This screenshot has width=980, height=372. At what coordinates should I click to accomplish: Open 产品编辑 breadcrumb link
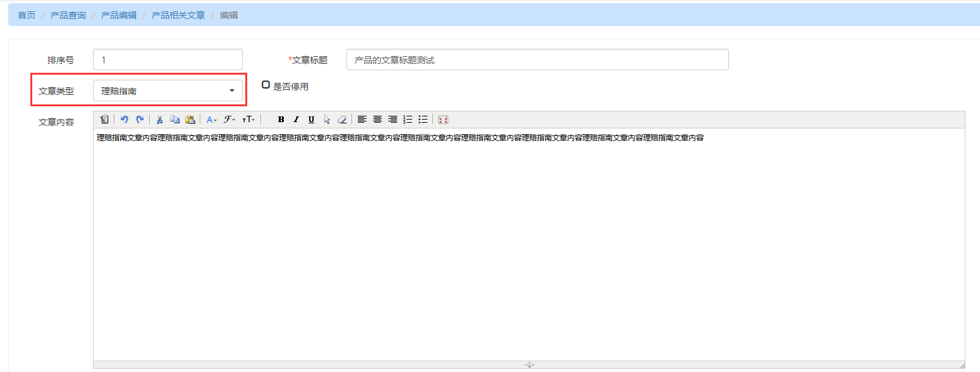[x=119, y=15]
